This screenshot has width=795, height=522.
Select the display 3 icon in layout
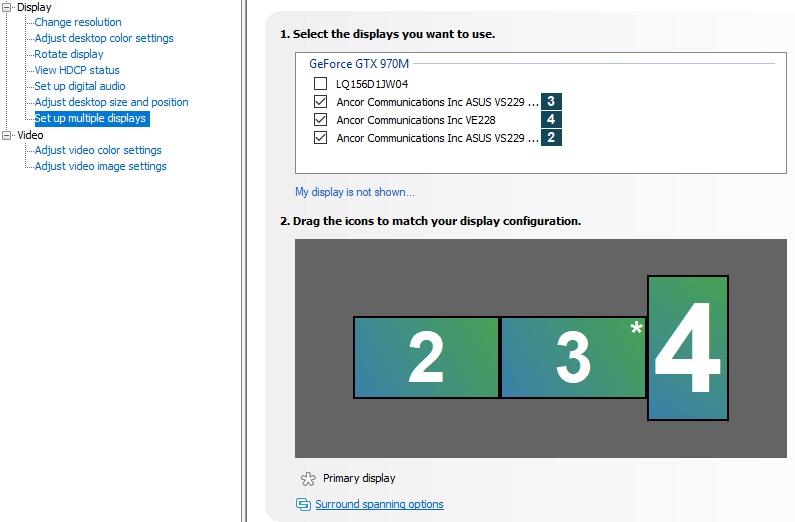click(573, 357)
